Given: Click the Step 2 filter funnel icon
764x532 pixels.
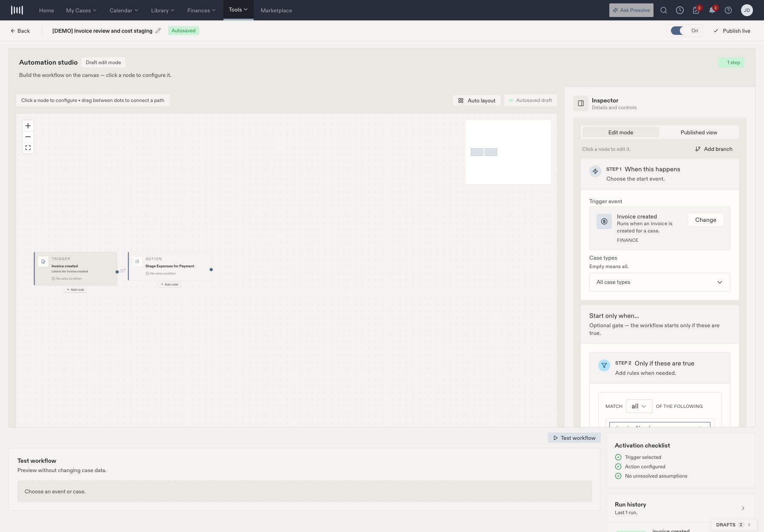Looking at the screenshot, I should click(604, 365).
